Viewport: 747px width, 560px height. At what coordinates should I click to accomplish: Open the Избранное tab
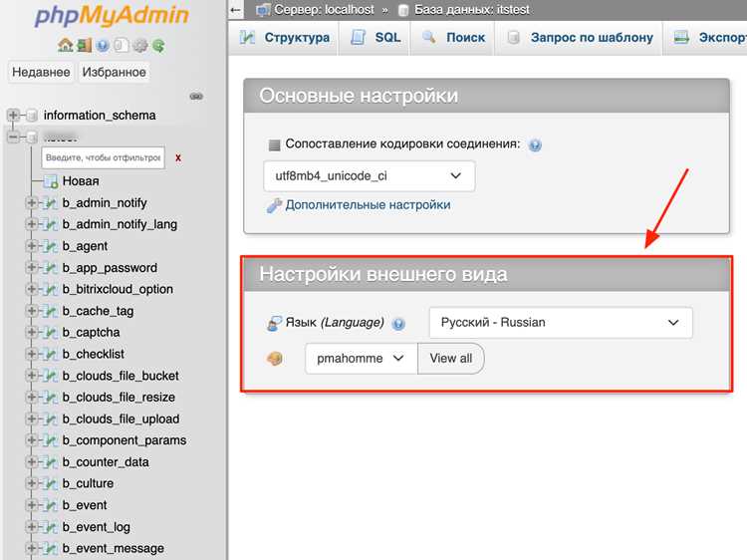pos(114,72)
